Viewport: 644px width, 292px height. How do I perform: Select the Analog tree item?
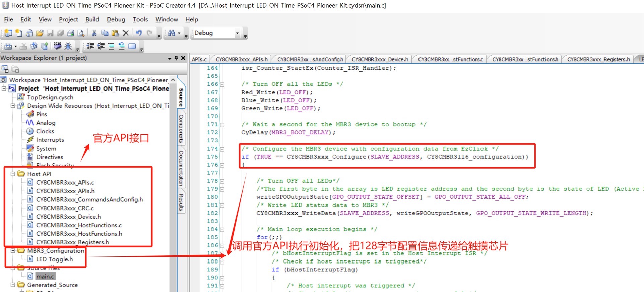point(46,123)
